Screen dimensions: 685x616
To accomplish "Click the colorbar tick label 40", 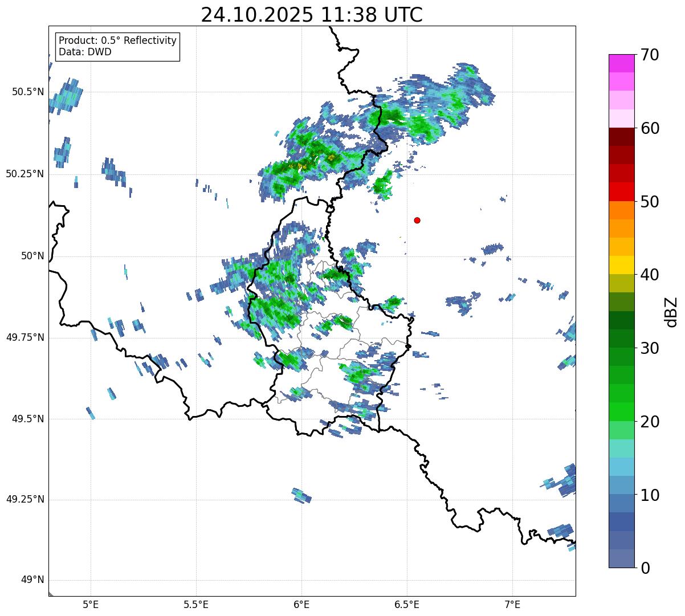I will pyautogui.click(x=650, y=275).
